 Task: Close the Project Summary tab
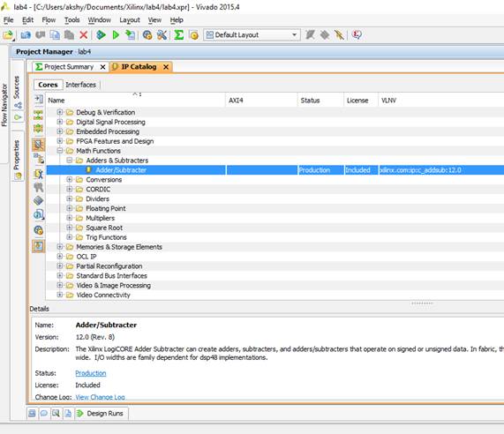coord(103,67)
